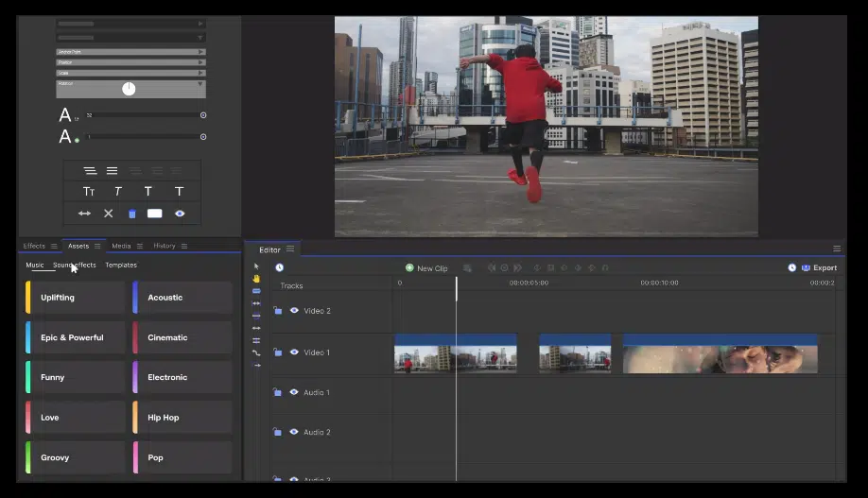Screen dimensions: 868x498
Task: Switch to the Effects tab
Action: [x=34, y=246]
